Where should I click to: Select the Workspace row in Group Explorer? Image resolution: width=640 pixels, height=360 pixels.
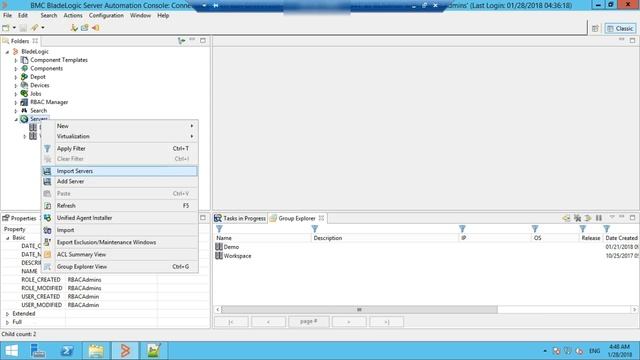pos(426,256)
